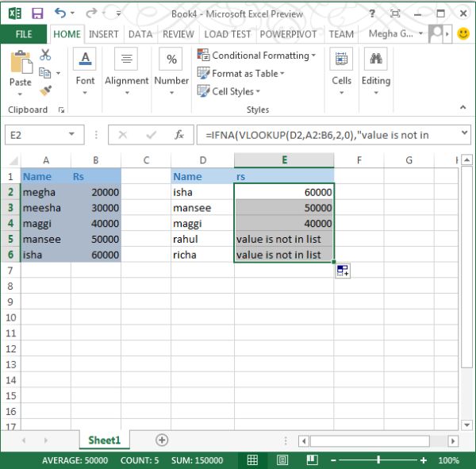The width and height of the screenshot is (476, 469).
Task: Click the 100% zoom level
Action: [x=448, y=460]
